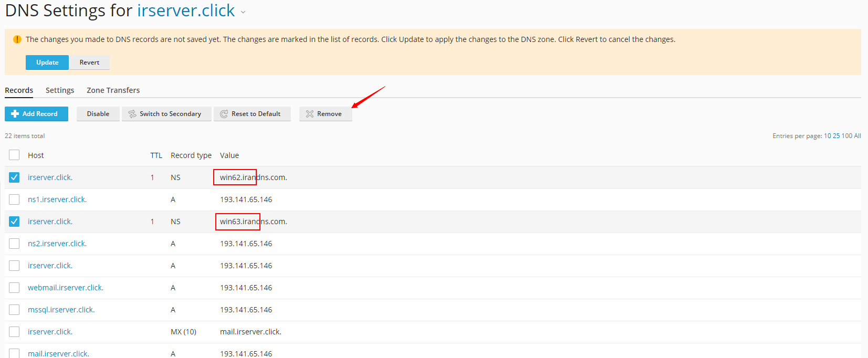Click the Add Record plus icon
868x358 pixels.
click(15, 114)
